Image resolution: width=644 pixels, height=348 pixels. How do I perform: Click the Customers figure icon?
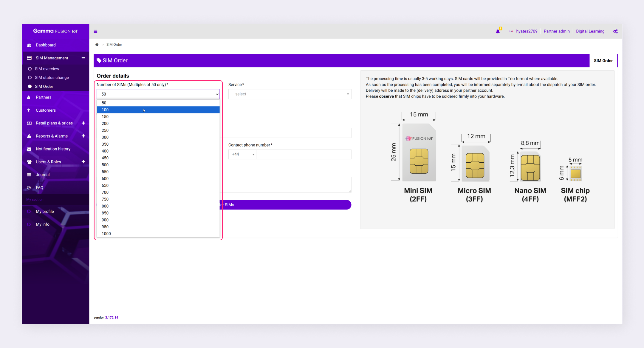pyautogui.click(x=29, y=110)
